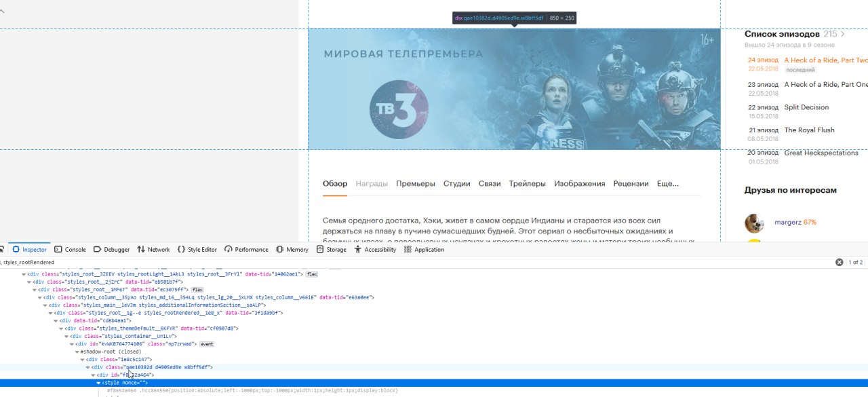Click the 'flex' badge on data-tid 14062ae1 row
Viewport: 868px width, 397px height.
[312, 274]
